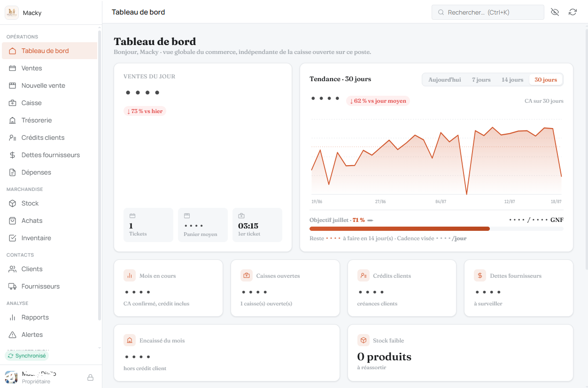
Task: Click the Crédits clients card icon
Action: click(363, 276)
